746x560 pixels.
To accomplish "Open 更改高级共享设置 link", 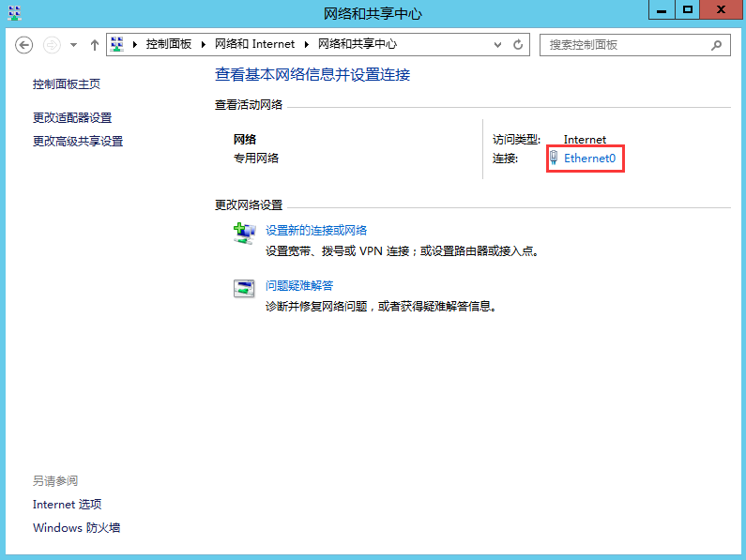I will (x=78, y=141).
